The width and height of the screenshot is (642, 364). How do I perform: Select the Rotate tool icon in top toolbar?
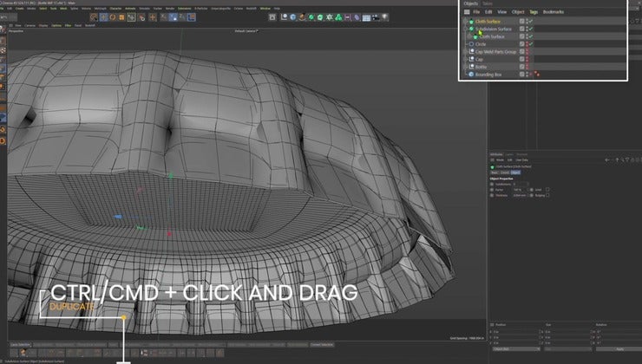pos(113,17)
